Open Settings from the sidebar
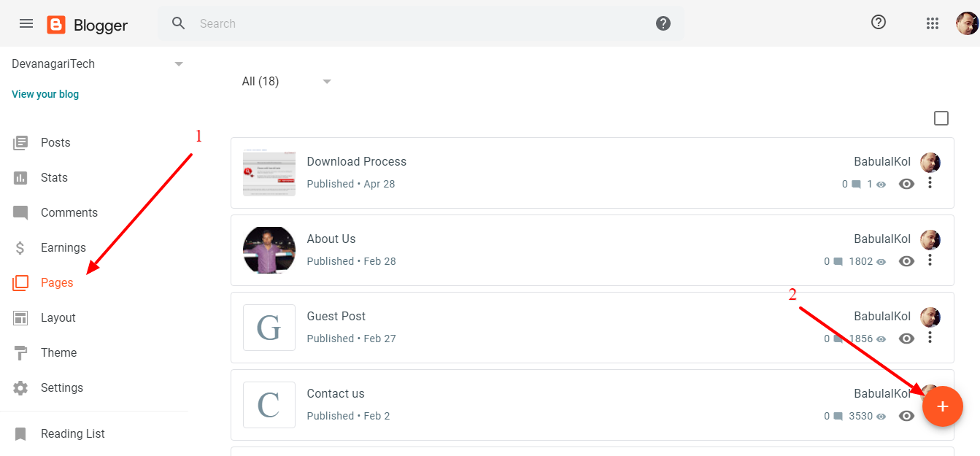The height and width of the screenshot is (456, 980). (62, 387)
